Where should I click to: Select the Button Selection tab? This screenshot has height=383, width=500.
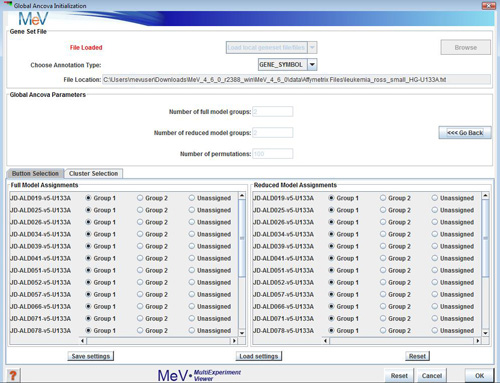pos(35,173)
